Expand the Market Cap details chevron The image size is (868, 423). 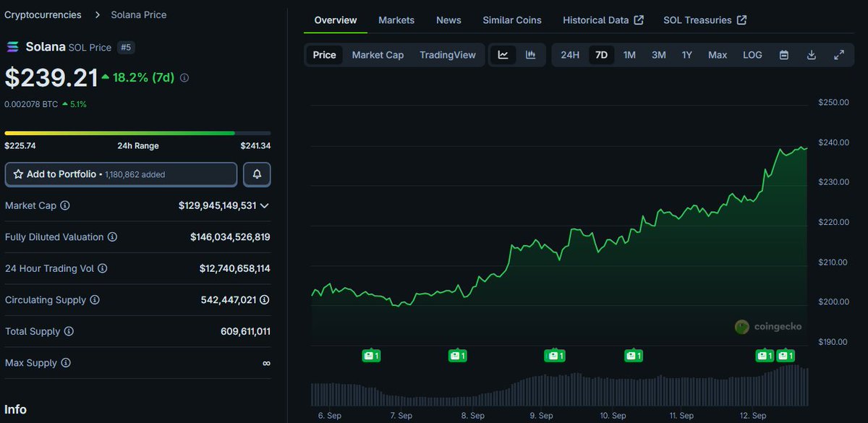click(x=265, y=206)
